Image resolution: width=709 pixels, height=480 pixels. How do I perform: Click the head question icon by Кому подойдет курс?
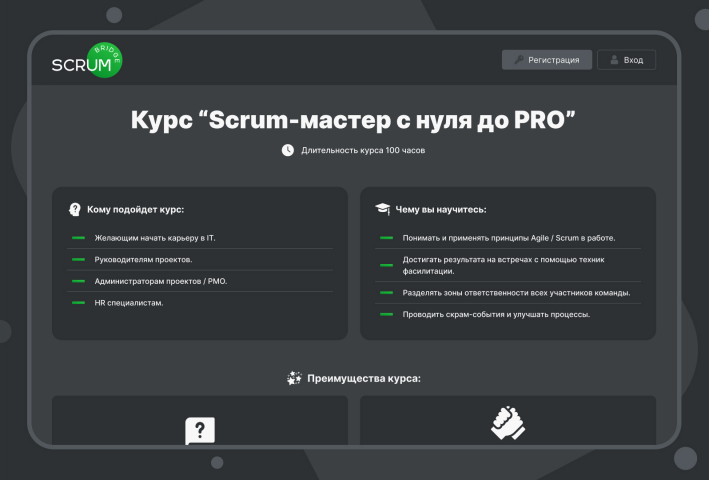click(75, 209)
